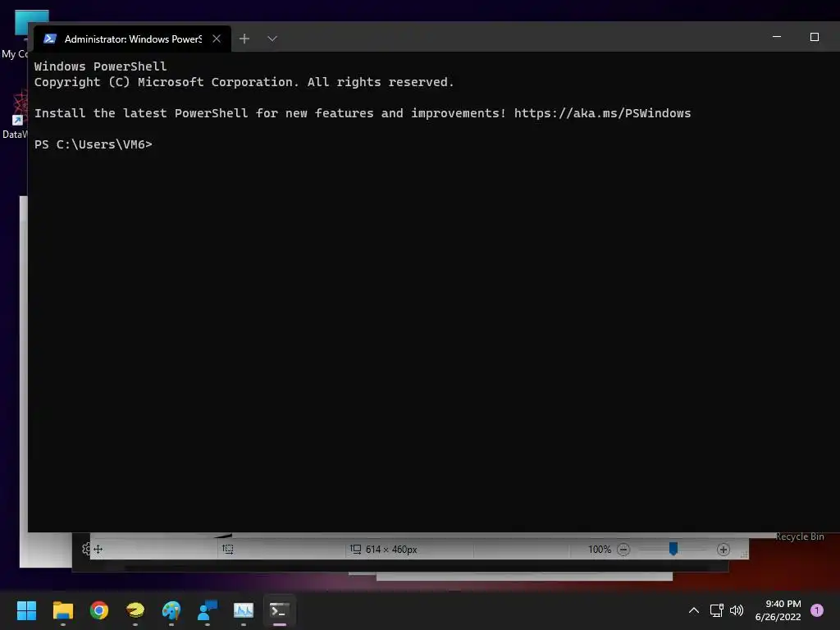Click the zoom out minus button in Paint
The image size is (840, 630).
tap(623, 549)
